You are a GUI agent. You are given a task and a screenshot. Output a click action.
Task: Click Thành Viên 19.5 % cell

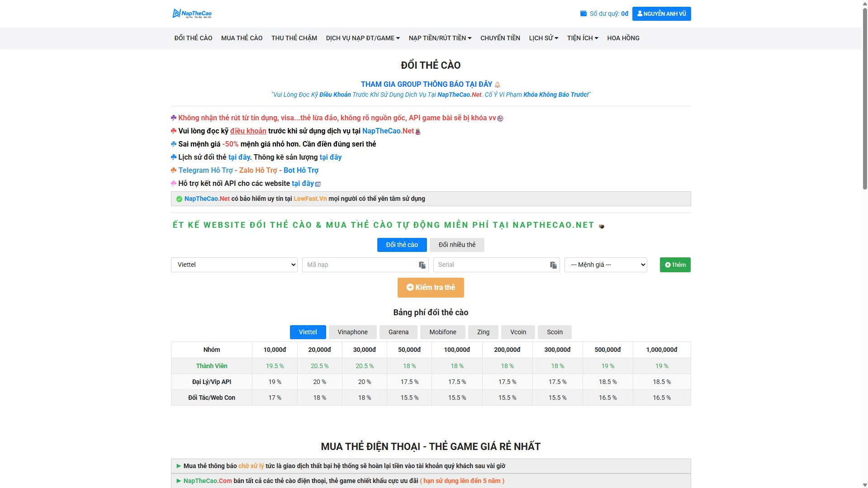tap(275, 366)
